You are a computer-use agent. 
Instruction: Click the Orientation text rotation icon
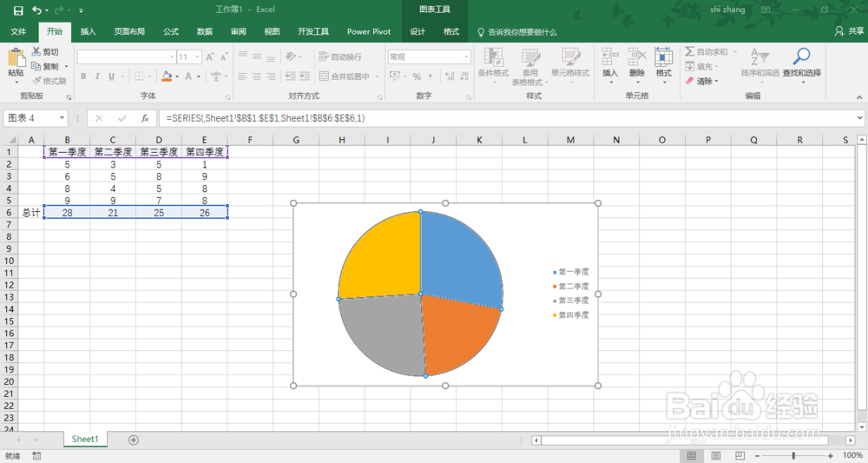coord(291,56)
